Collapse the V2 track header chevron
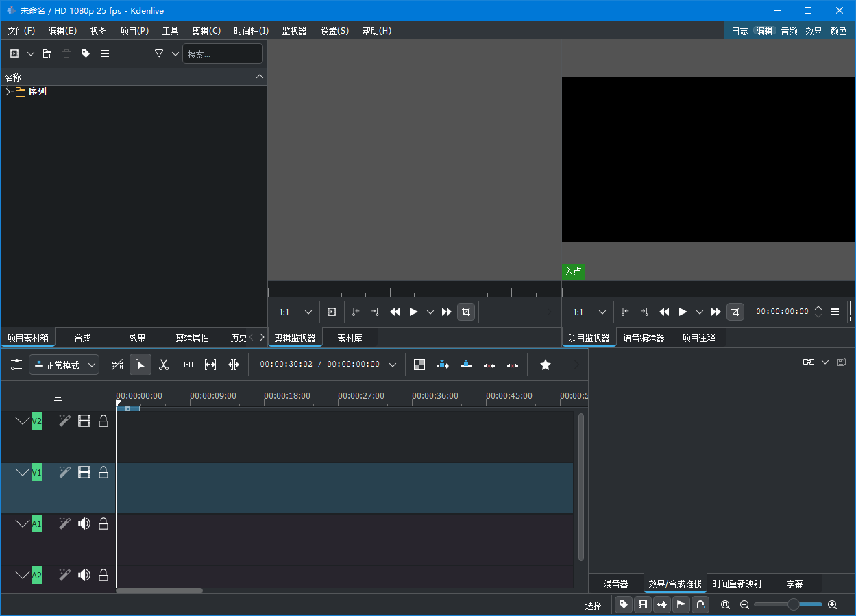 click(x=23, y=421)
